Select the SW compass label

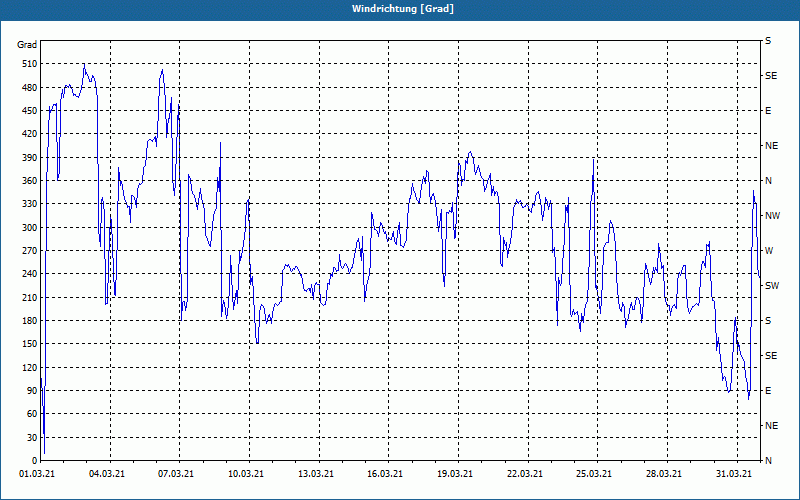772,286
